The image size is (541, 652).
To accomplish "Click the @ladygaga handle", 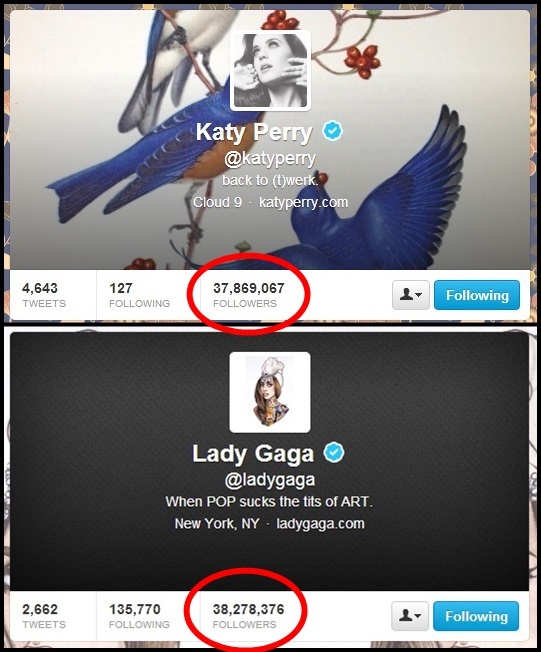I will (270, 480).
